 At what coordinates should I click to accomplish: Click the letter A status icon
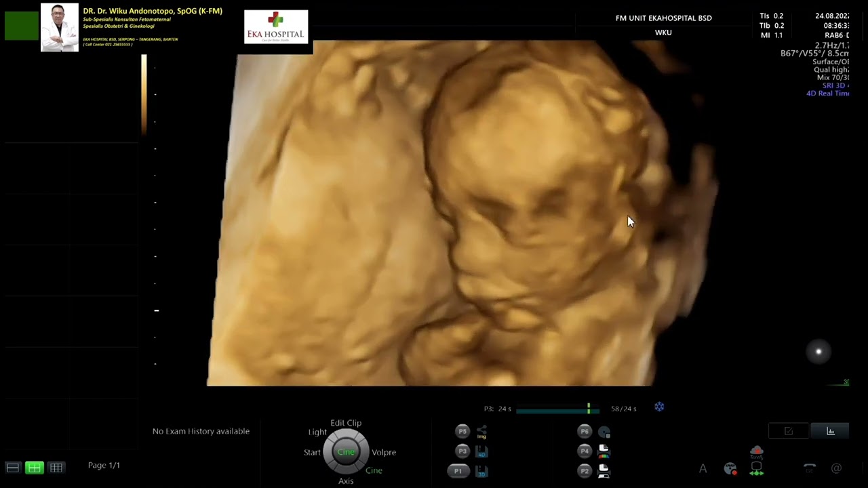tap(703, 468)
